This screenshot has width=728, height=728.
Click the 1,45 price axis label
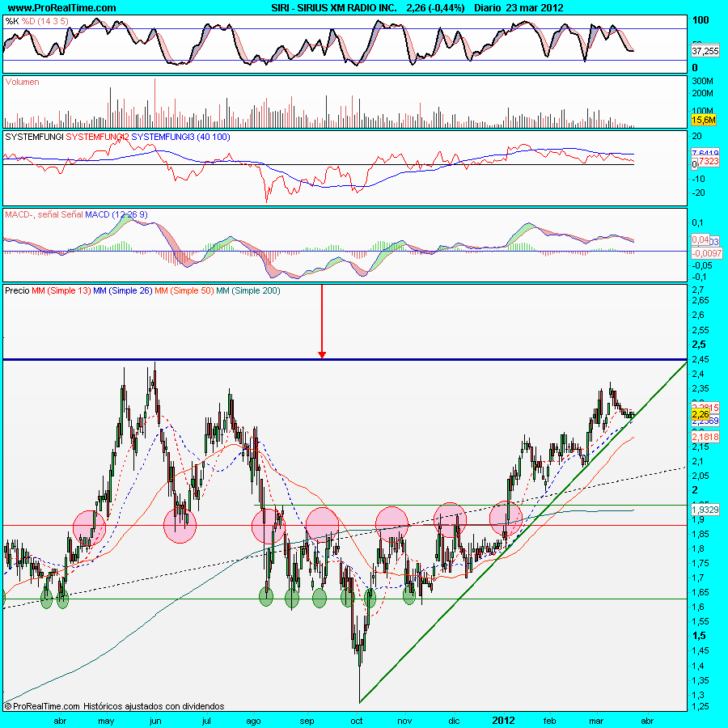click(x=700, y=650)
